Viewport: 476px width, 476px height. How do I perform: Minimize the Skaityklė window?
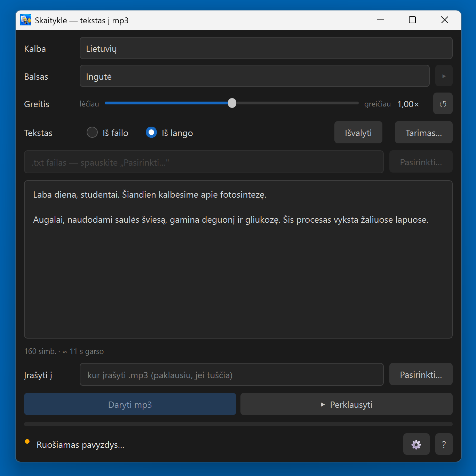(381, 20)
